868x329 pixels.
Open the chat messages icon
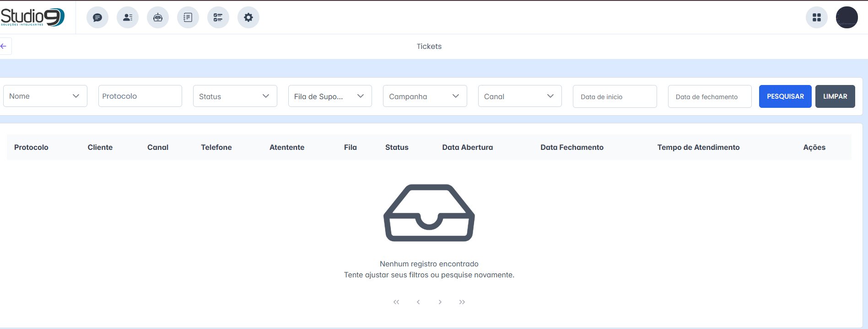click(97, 17)
